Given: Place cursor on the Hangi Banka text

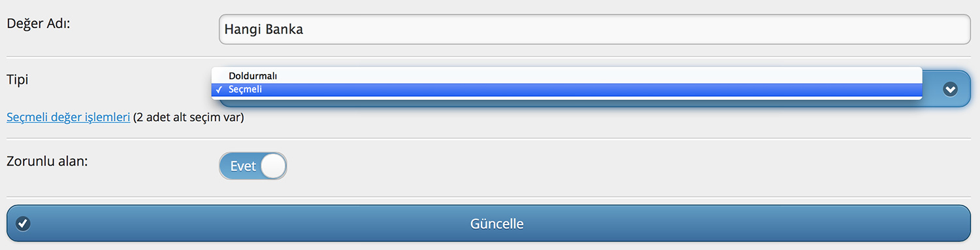Looking at the screenshot, I should click(x=263, y=30).
